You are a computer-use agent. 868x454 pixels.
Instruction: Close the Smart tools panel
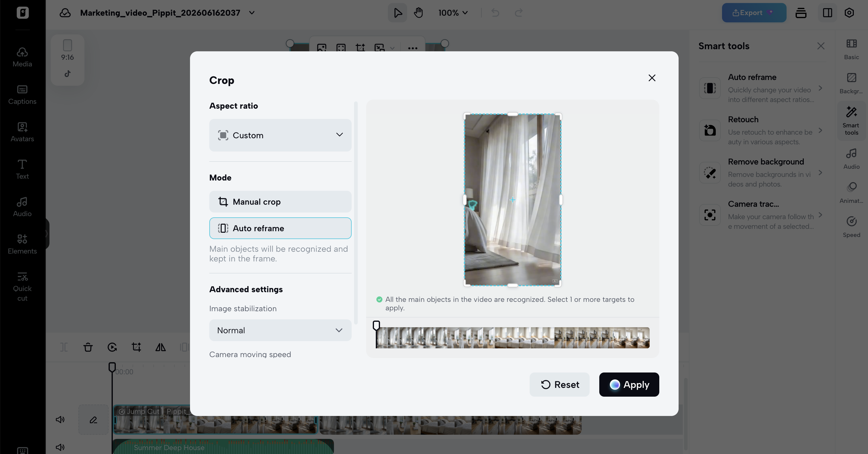pyautogui.click(x=821, y=46)
